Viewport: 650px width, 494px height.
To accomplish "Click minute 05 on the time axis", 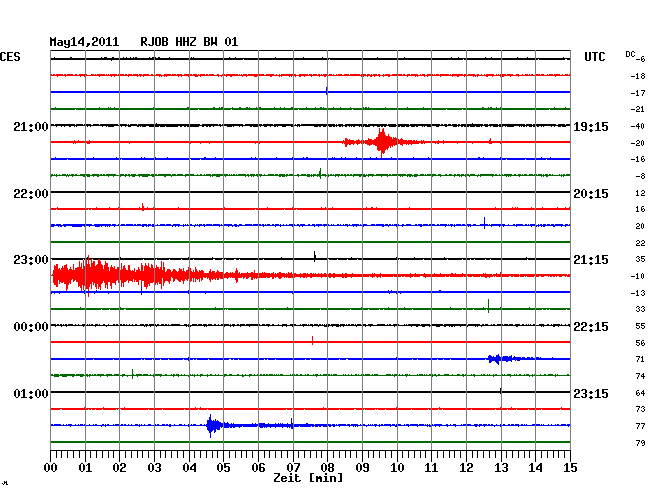I will 223,468.
